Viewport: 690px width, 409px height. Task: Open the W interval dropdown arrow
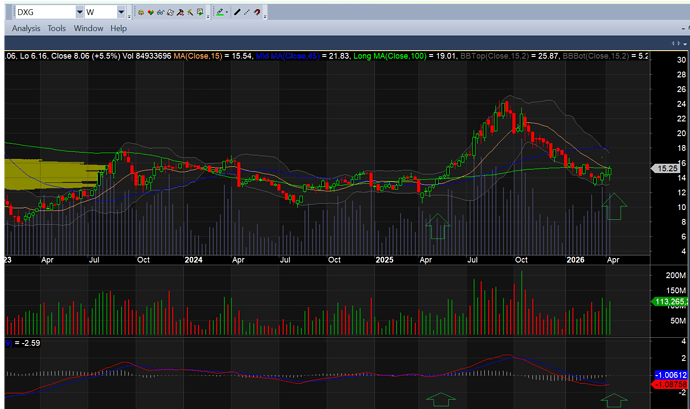[x=122, y=12]
